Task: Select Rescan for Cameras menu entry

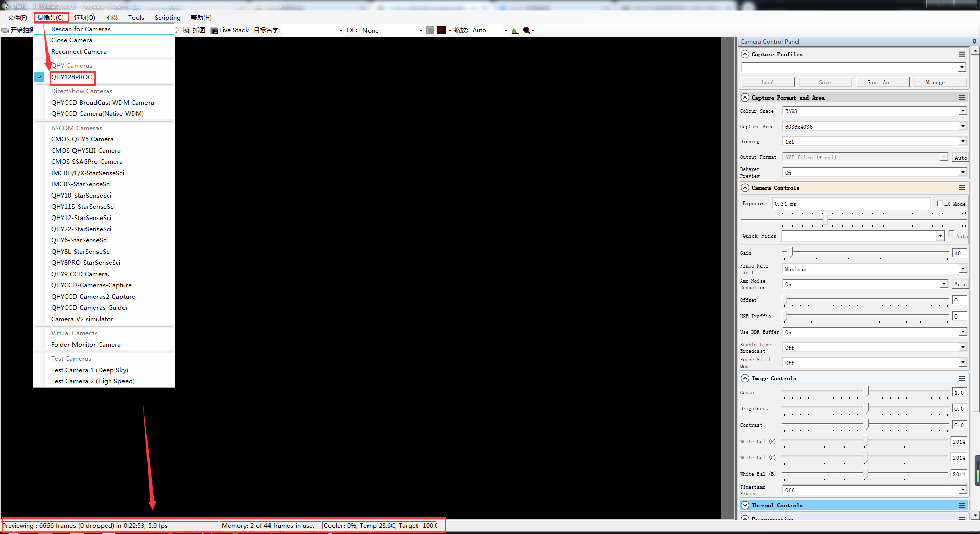Action: point(104,29)
